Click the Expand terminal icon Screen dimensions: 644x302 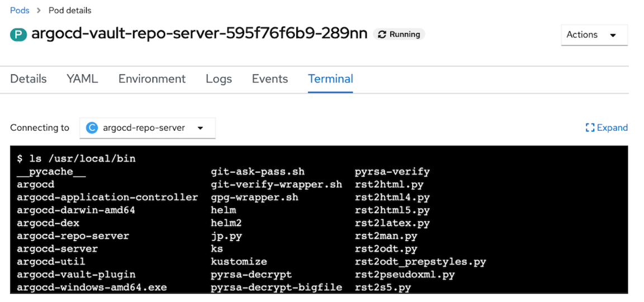tap(589, 128)
